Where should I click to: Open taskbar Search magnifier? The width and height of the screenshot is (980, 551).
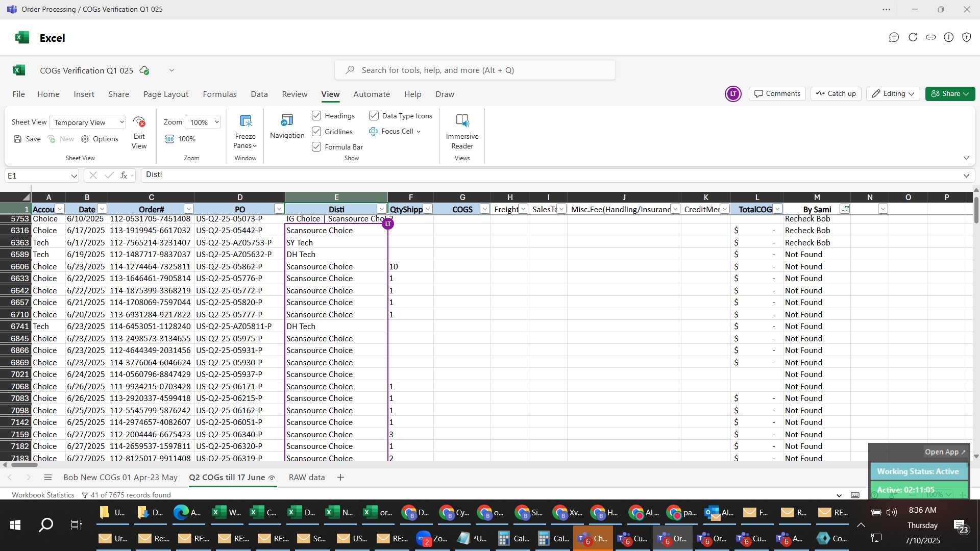tap(46, 525)
